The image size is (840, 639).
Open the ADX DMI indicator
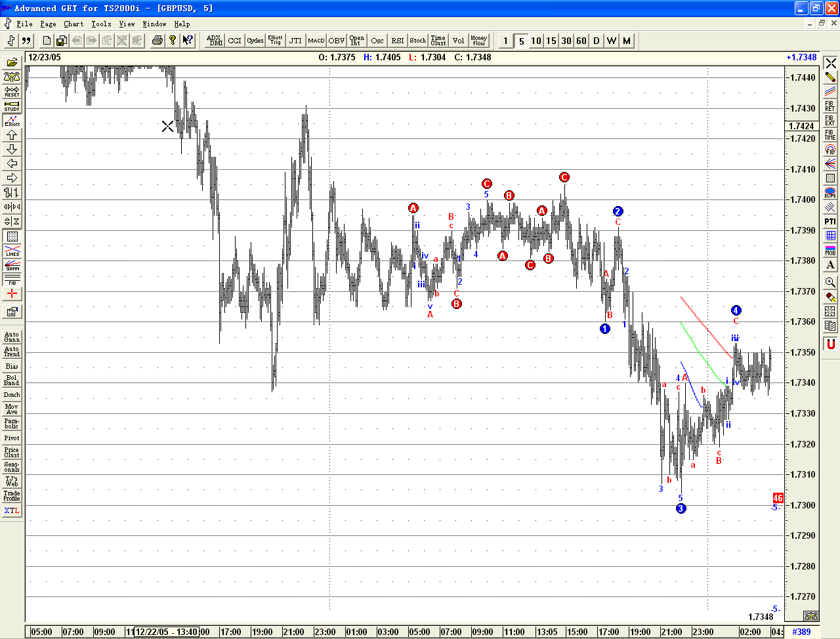pos(215,41)
